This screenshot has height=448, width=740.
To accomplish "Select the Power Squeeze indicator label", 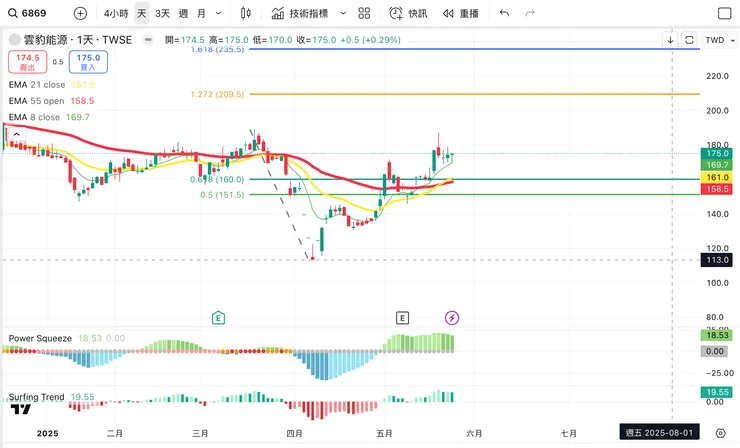I will pyautogui.click(x=40, y=338).
